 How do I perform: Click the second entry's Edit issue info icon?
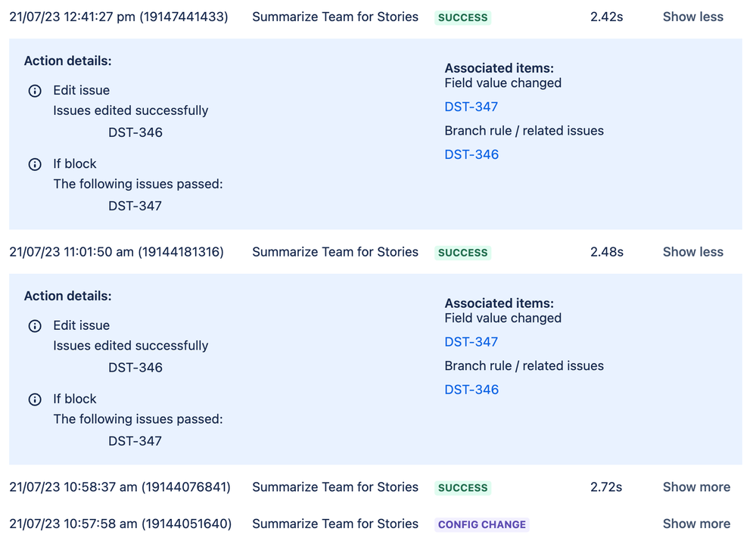[35, 326]
